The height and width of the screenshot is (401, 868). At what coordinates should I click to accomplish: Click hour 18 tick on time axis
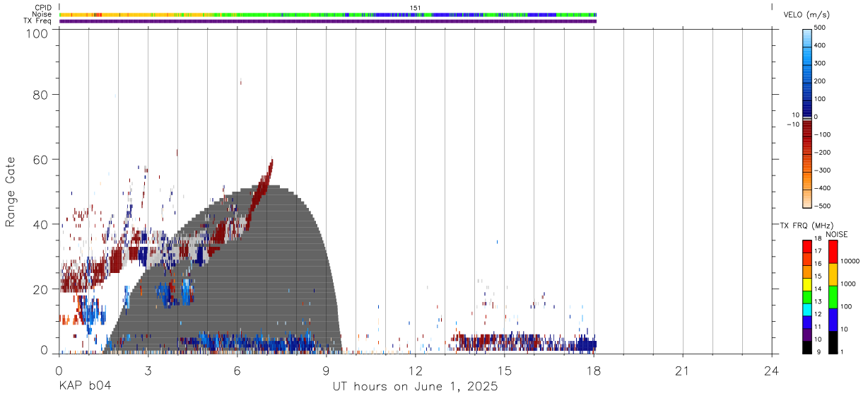594,370
